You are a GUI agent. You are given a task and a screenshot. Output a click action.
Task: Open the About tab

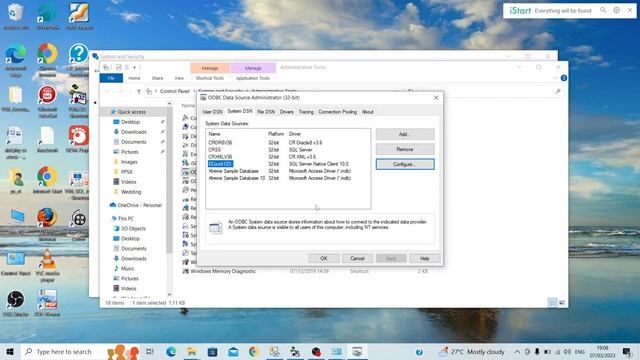click(367, 112)
